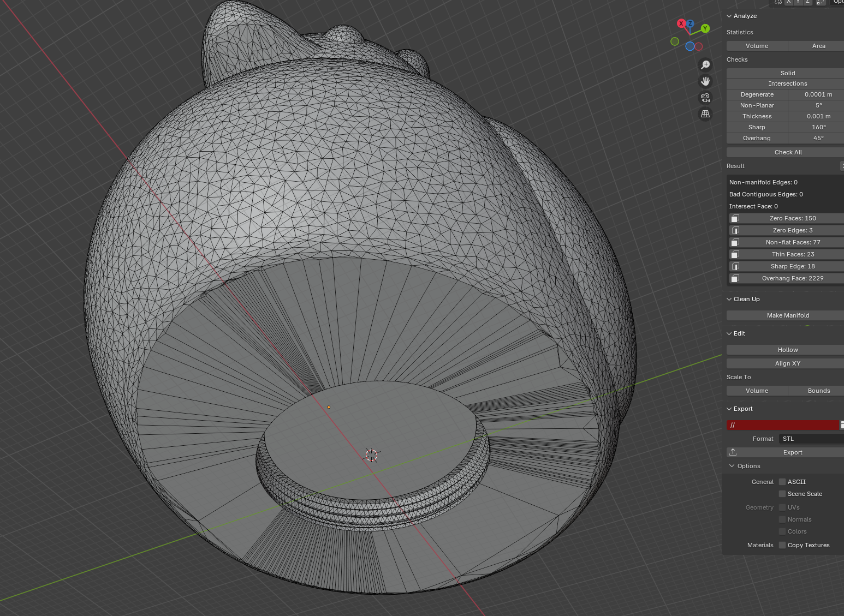
Task: Click the red export path field
Action: click(x=783, y=424)
